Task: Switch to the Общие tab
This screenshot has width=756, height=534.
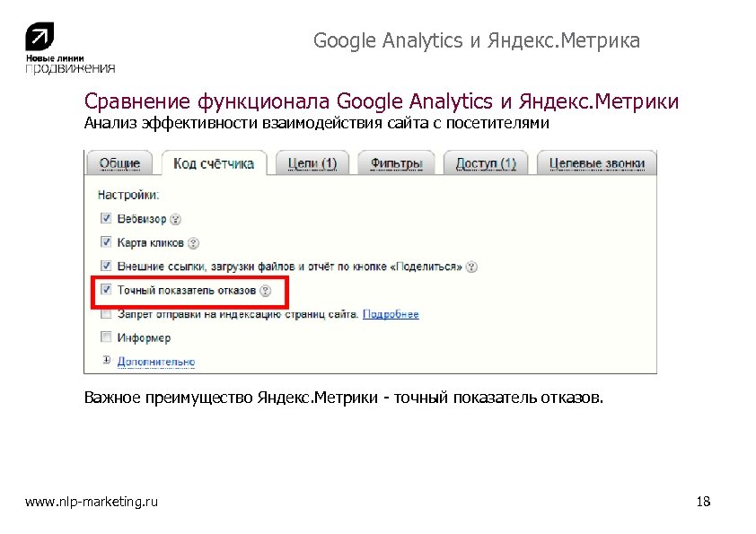Action: click(x=119, y=163)
